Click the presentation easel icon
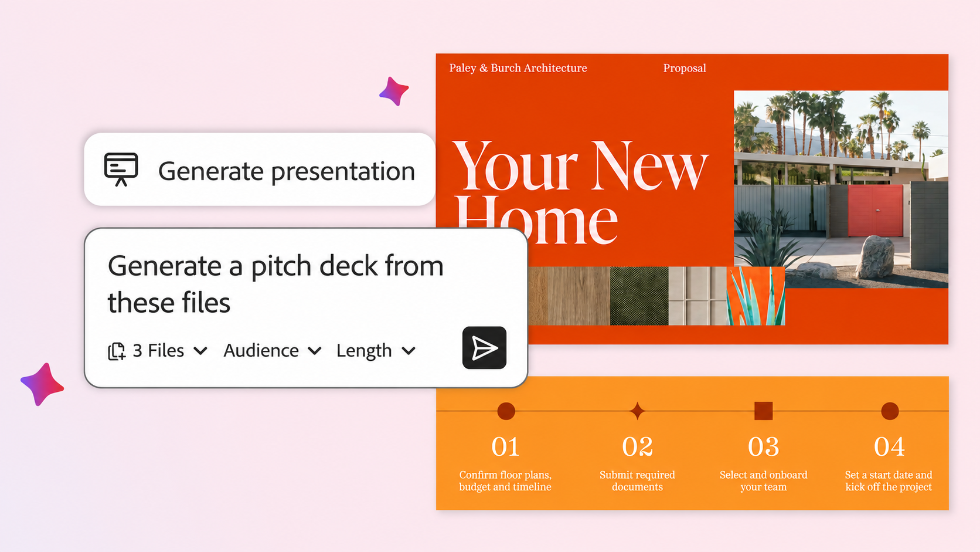The width and height of the screenshot is (980, 552). pos(121,169)
